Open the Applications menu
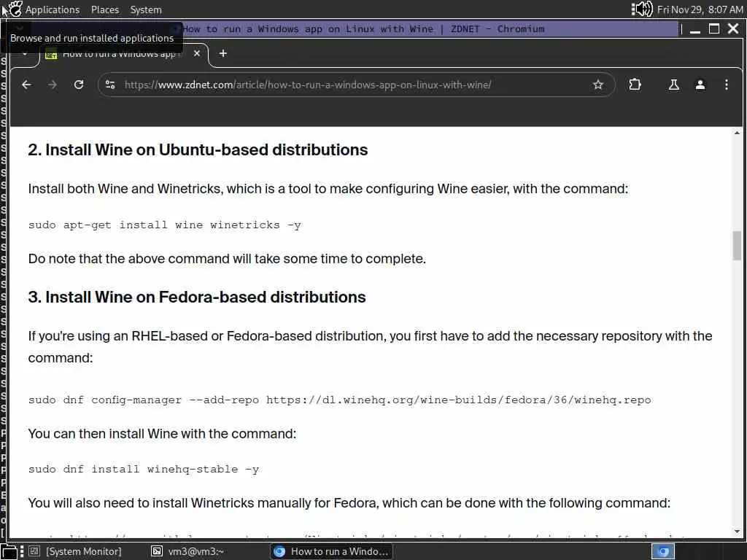747x560 pixels. (53, 9)
